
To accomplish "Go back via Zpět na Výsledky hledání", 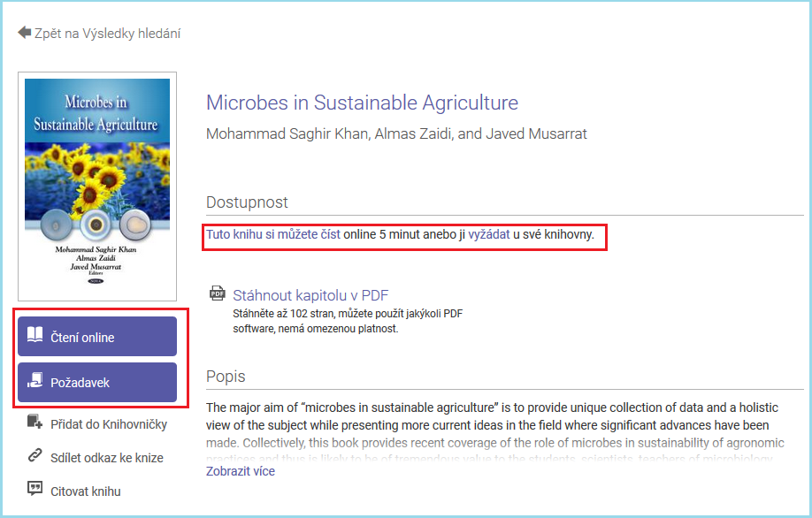I will (107, 34).
